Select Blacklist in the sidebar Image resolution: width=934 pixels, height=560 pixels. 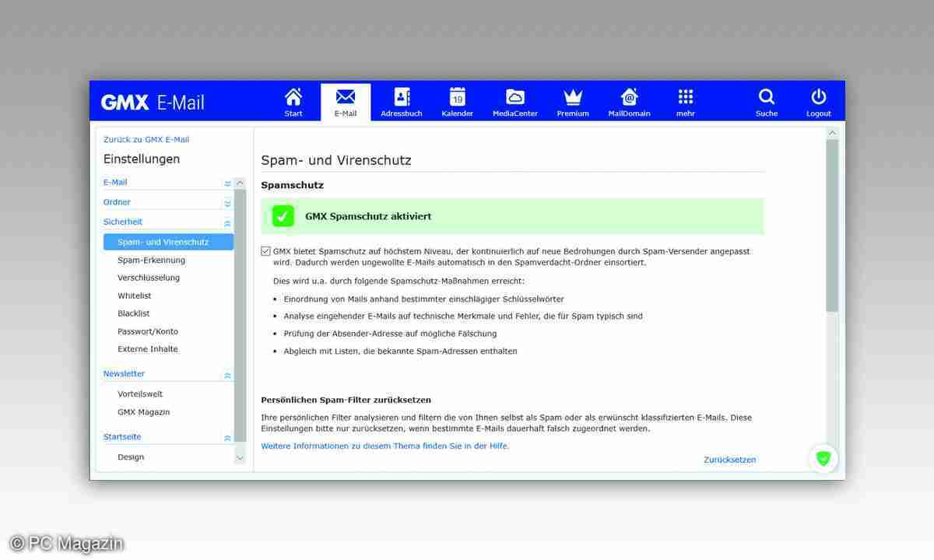click(133, 313)
